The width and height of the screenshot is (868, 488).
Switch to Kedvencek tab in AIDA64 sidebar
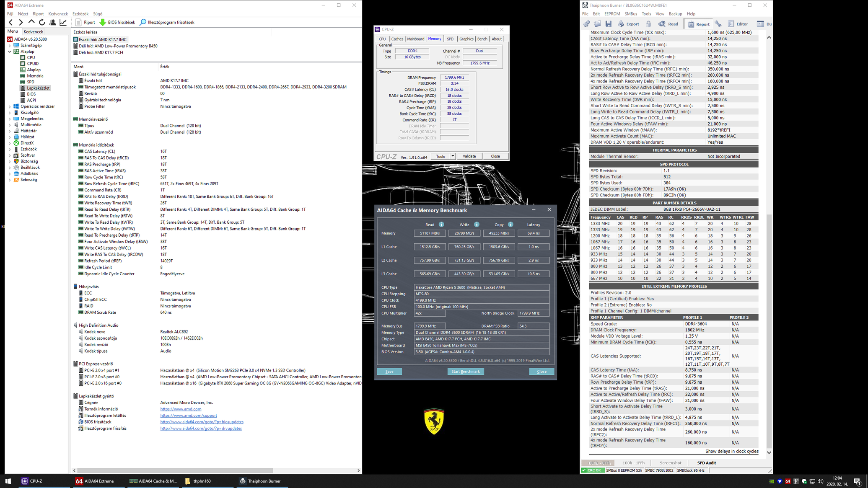click(33, 31)
